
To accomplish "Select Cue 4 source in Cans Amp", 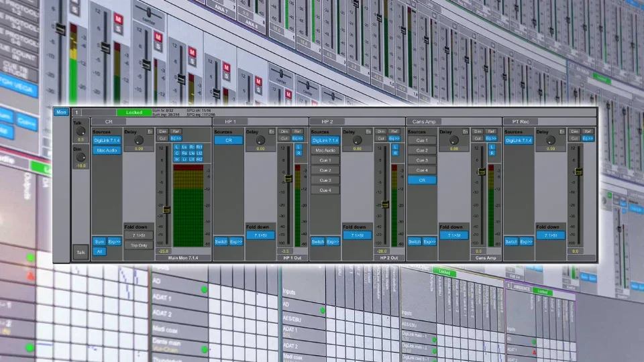I will [422, 170].
